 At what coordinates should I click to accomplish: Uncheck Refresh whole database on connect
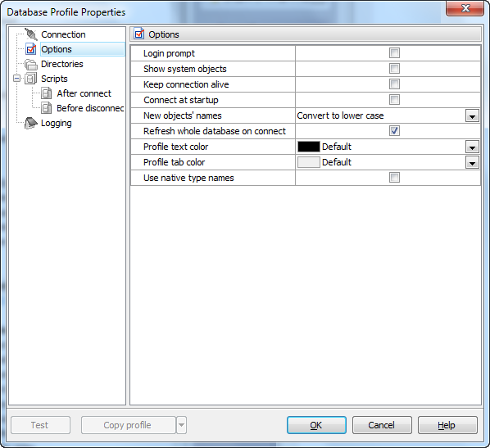394,131
